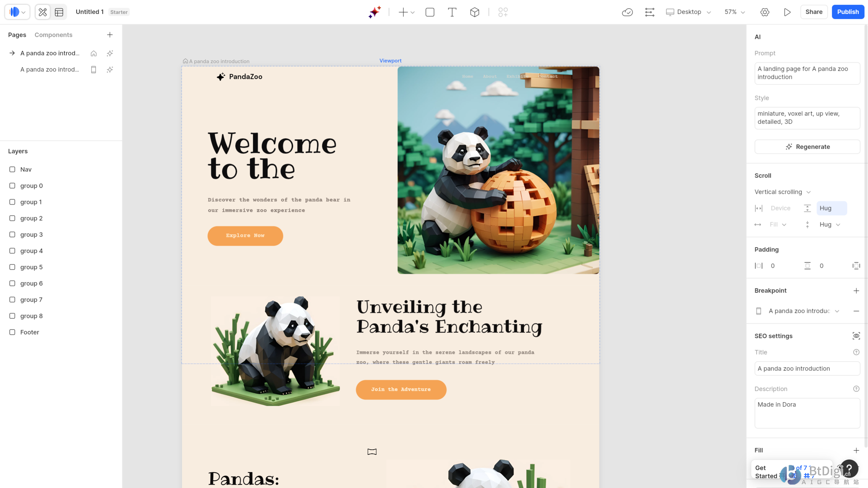Open the width Fill dropdown
The height and width of the screenshot is (488, 868).
pyautogui.click(x=778, y=225)
